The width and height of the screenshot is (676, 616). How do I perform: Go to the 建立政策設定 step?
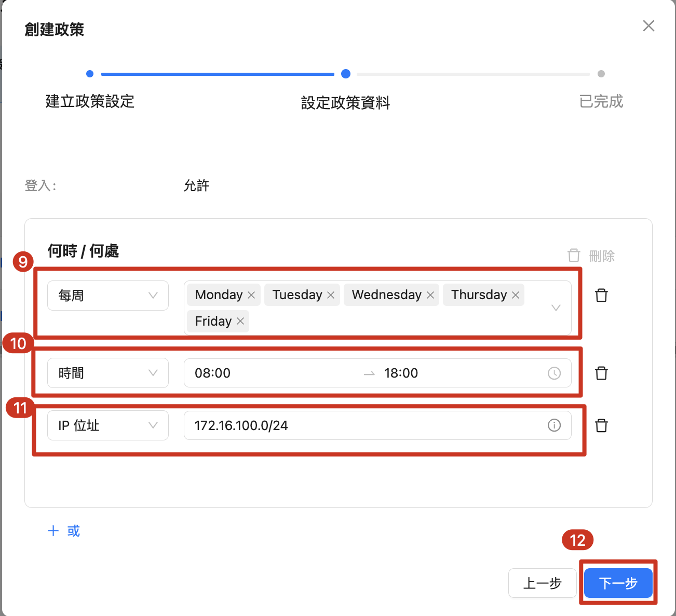tap(90, 74)
